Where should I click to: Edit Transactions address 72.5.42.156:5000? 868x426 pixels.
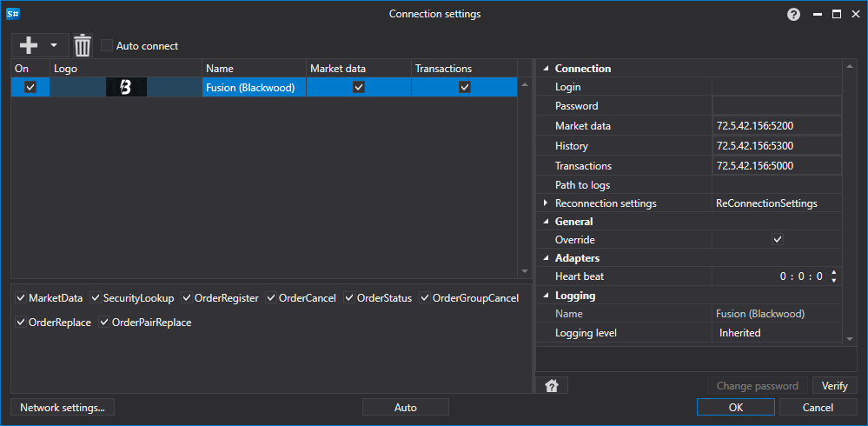pos(777,166)
